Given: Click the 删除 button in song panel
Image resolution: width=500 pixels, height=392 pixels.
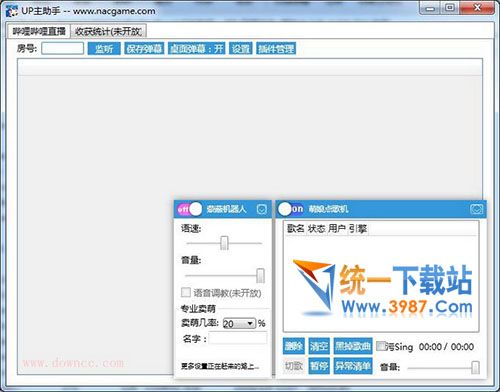Looking at the screenshot, I should click(x=293, y=346).
